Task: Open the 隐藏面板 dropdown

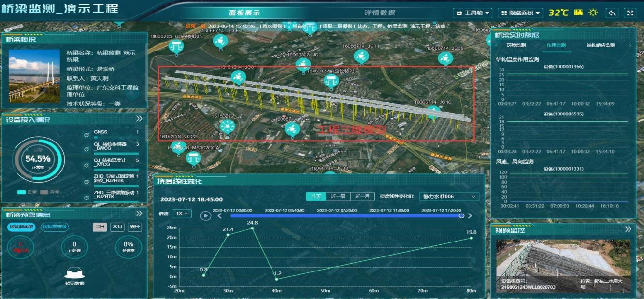Action: [520, 13]
